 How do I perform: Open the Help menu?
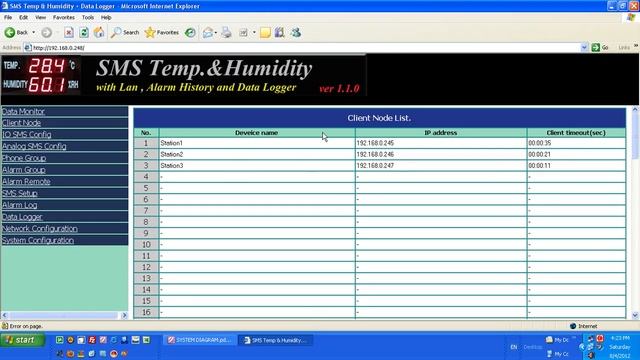[106, 18]
